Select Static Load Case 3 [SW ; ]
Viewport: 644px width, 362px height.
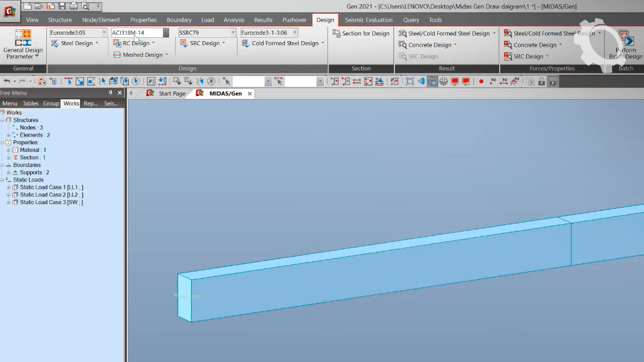click(51, 203)
